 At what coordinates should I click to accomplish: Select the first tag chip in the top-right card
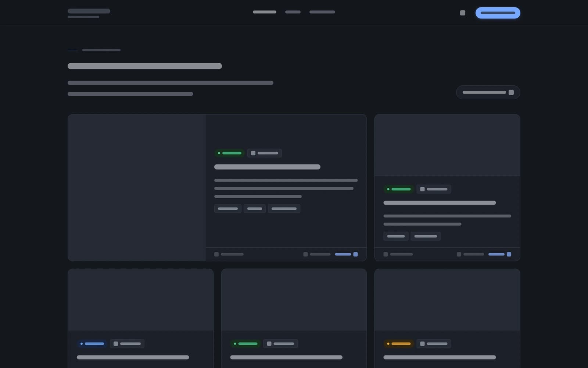[x=396, y=236]
